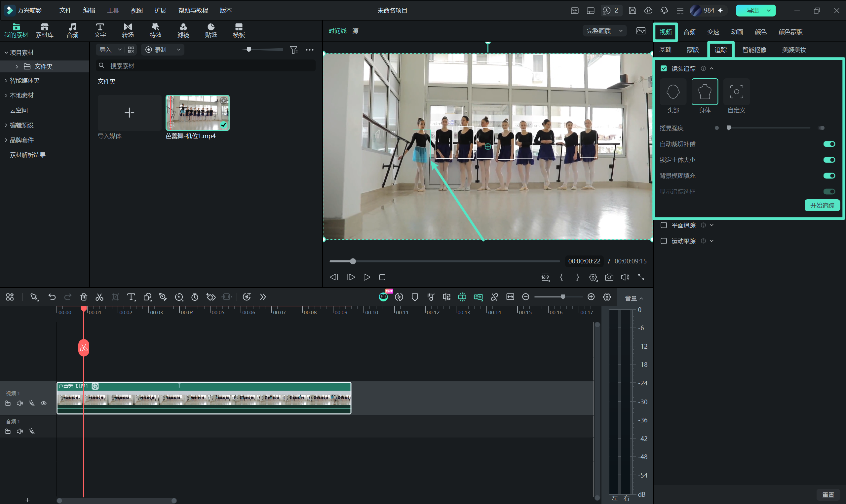Click the delete trash icon in timeline toolbar
The image size is (846, 504).
(x=84, y=297)
